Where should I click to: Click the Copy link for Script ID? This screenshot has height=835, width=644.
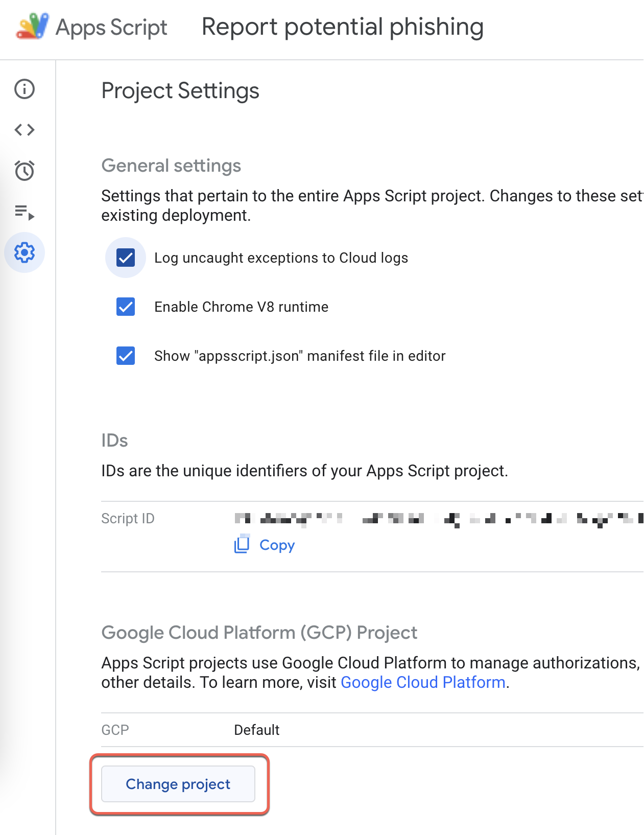pos(277,545)
